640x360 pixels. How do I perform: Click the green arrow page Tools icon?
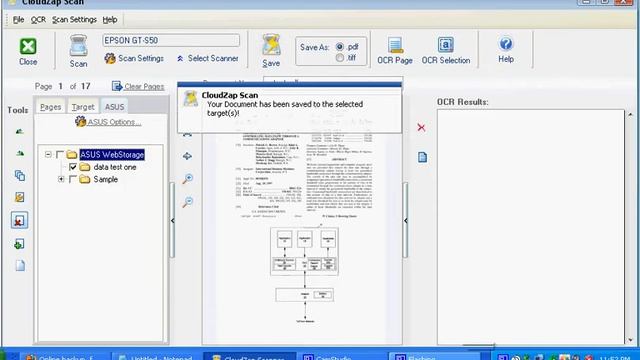(x=19, y=244)
